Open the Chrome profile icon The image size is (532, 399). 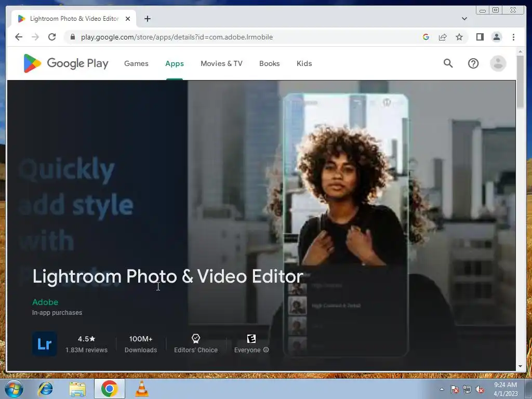point(496,37)
